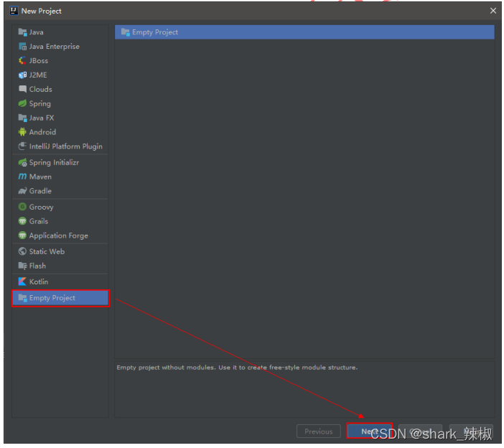Select the Java project type icon

pos(22,32)
